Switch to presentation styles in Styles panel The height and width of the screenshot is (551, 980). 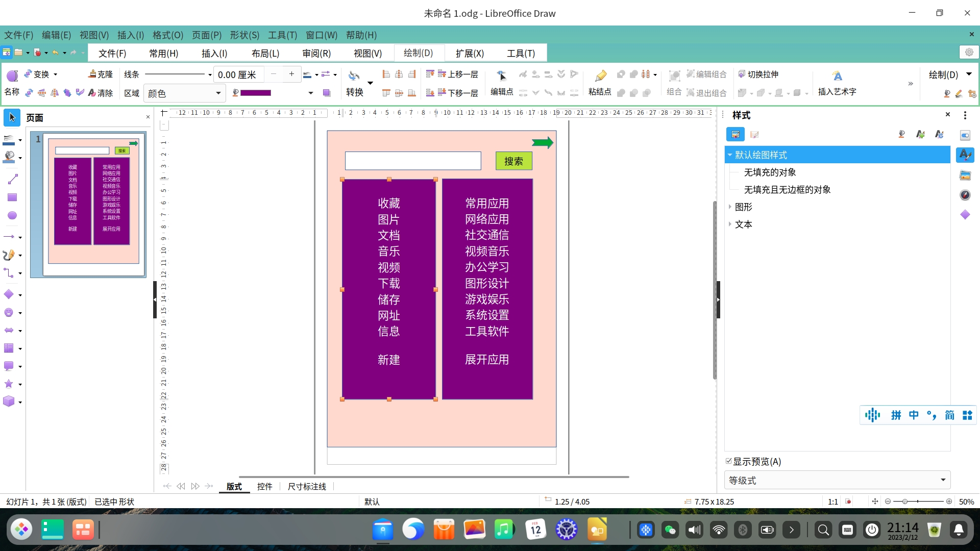pos(755,134)
